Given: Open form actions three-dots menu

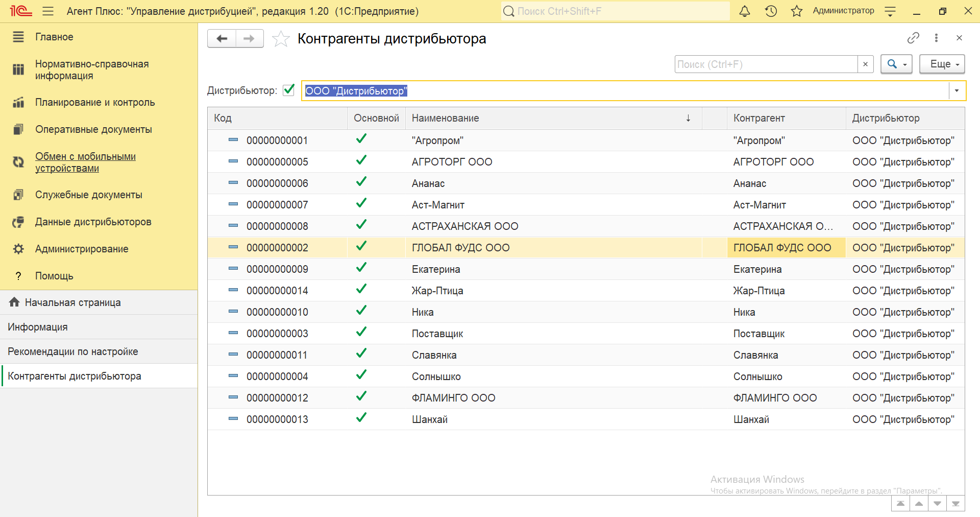Looking at the screenshot, I should 936,38.
